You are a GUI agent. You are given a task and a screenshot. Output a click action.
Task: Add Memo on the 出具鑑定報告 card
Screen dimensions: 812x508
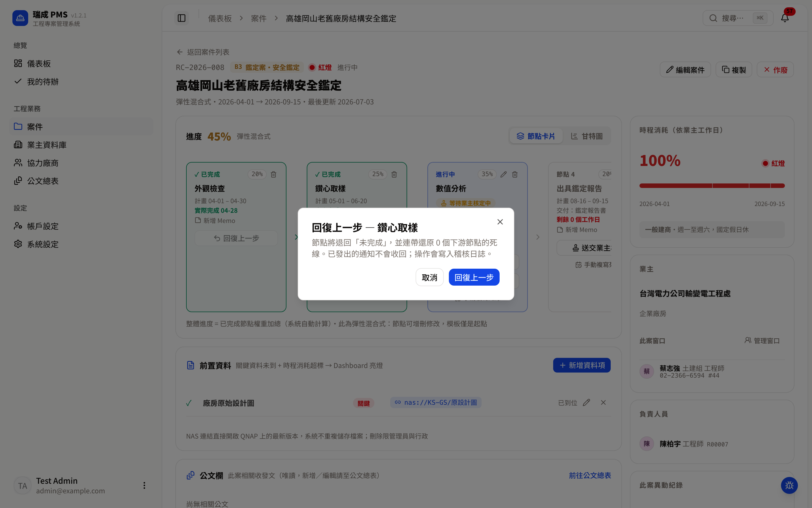tap(577, 230)
